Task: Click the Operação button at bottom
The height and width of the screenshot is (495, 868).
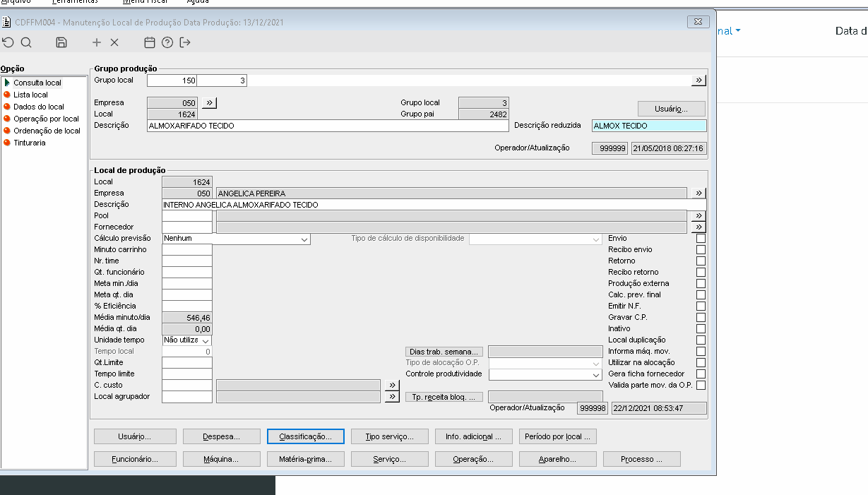Action: (x=474, y=459)
